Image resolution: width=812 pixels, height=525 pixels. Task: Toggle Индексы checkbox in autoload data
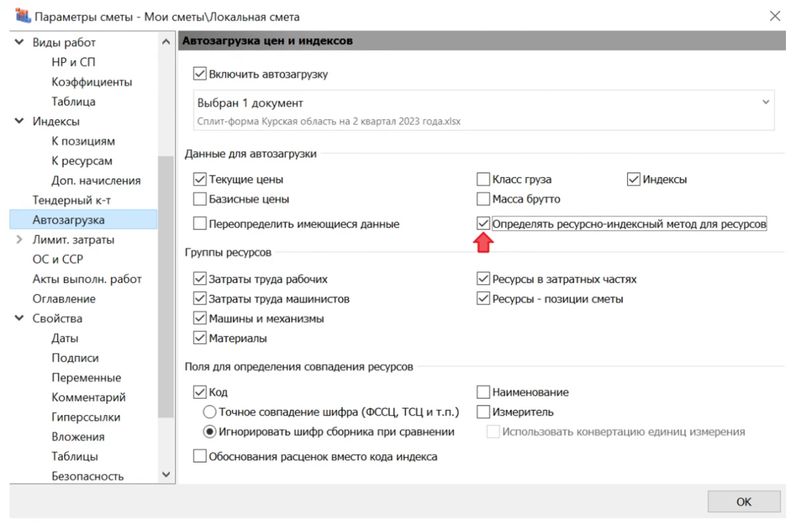point(634,180)
